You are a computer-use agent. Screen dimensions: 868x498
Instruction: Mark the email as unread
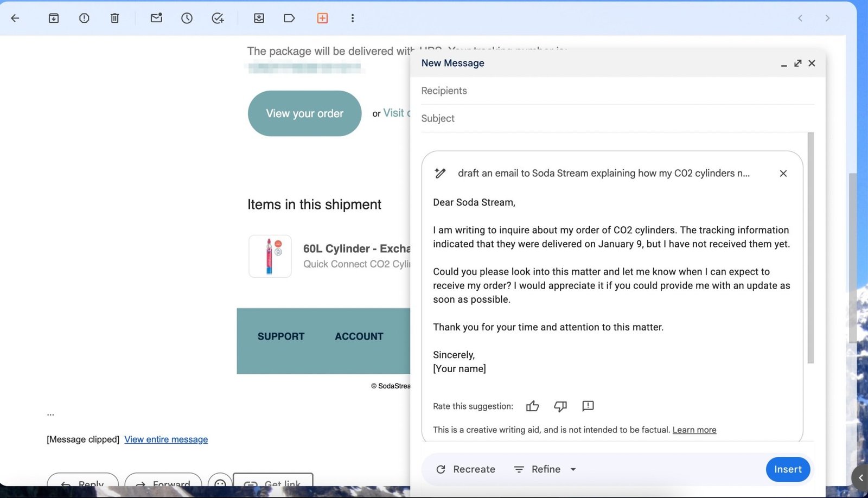[x=156, y=18]
